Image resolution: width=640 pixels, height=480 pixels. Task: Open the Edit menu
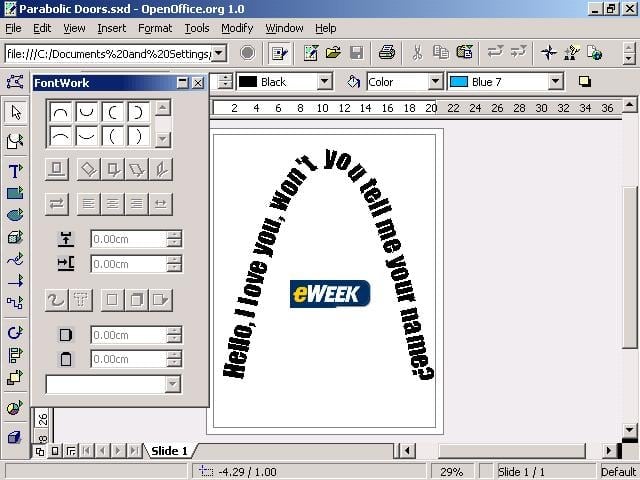tap(42, 28)
